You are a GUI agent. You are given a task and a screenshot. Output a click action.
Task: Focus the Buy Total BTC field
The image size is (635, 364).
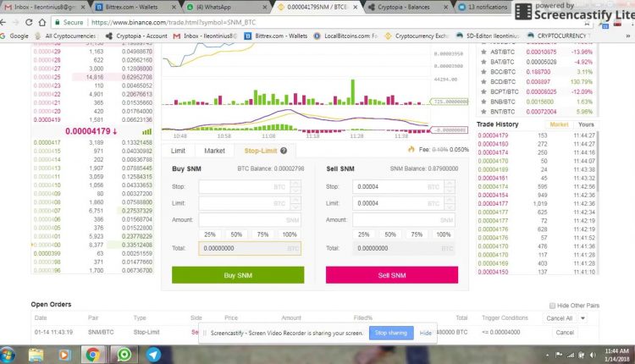(x=250, y=248)
